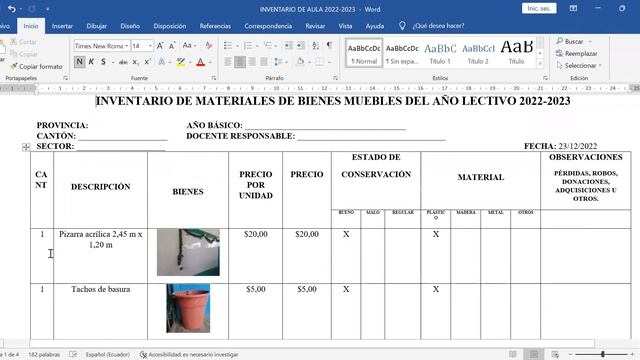Open the Aa change case dropdown
Image resolution: width=640 pixels, height=360 pixels.
(x=189, y=46)
